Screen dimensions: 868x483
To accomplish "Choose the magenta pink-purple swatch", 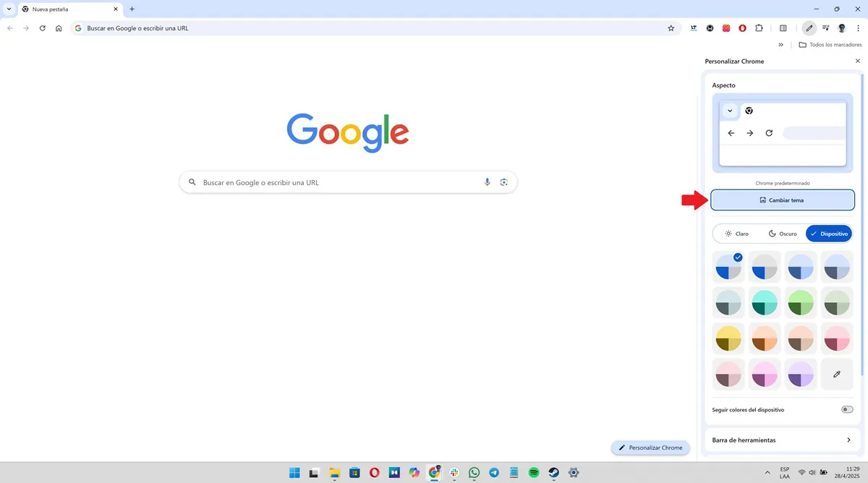I will 765,375.
